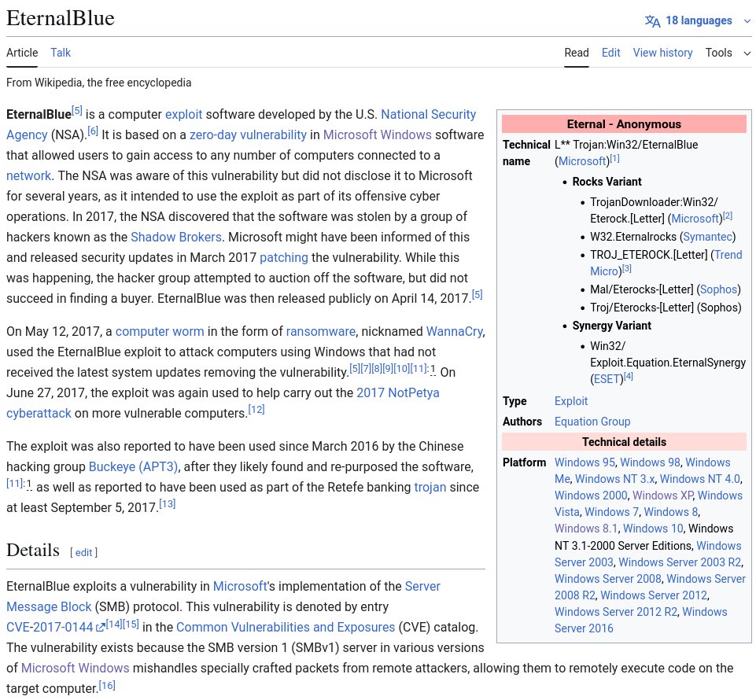Open the Windows 95 platform link
This screenshot has width=756, height=700.
point(585,462)
